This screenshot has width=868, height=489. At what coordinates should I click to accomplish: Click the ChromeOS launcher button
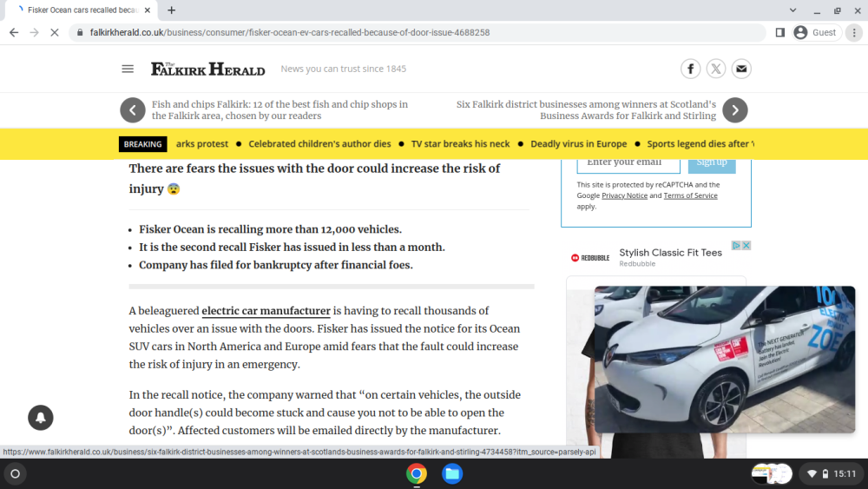pyautogui.click(x=16, y=473)
